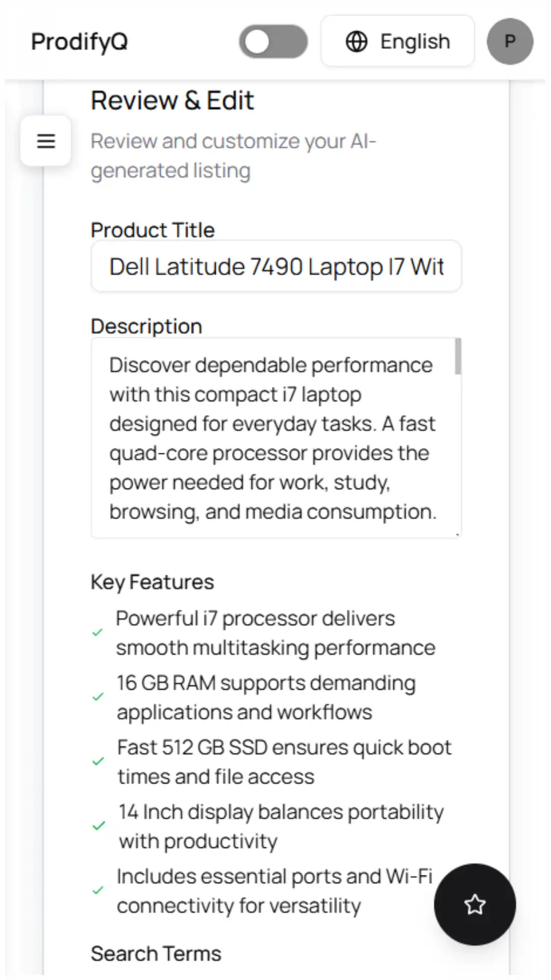Click the "Review & Edit" heading
Viewport: 551px width, 980px height.
(x=172, y=100)
